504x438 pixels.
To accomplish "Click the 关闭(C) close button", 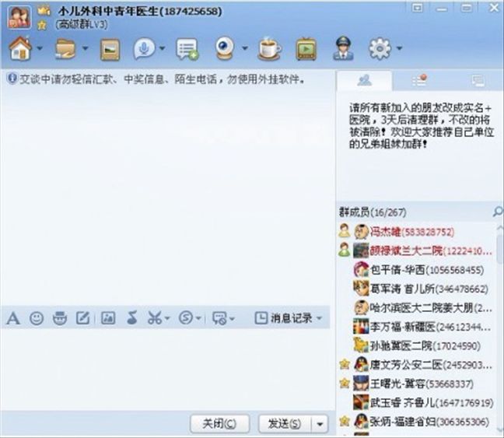I will (x=219, y=423).
